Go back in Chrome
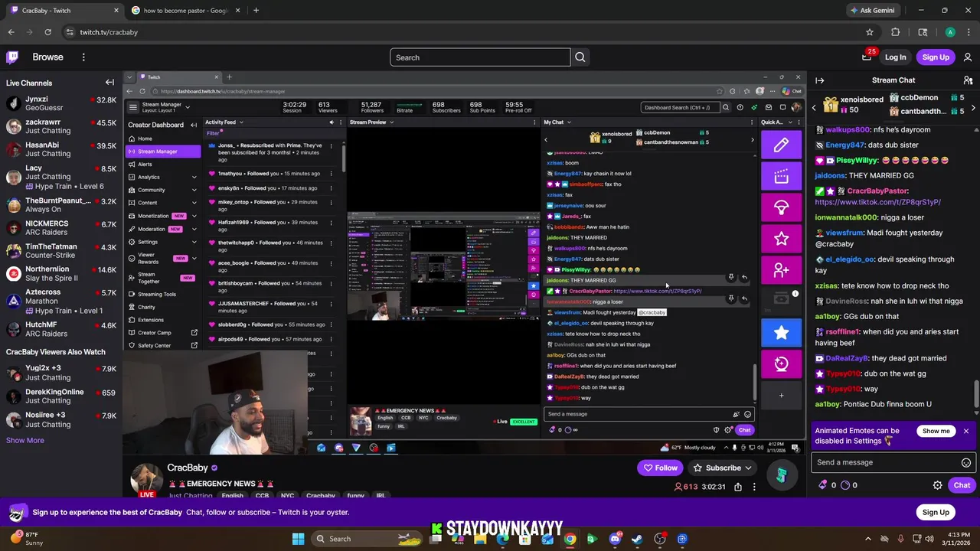The image size is (980, 551). click(x=11, y=32)
